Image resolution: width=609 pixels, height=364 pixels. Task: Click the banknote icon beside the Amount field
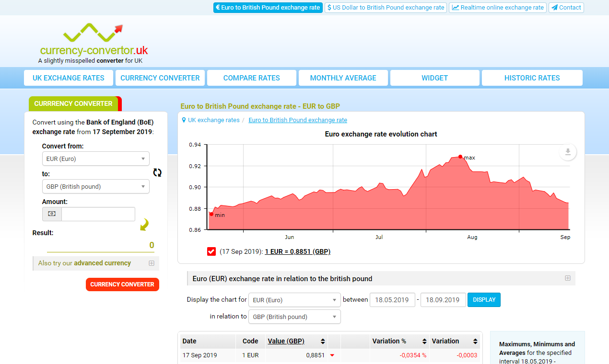52,214
